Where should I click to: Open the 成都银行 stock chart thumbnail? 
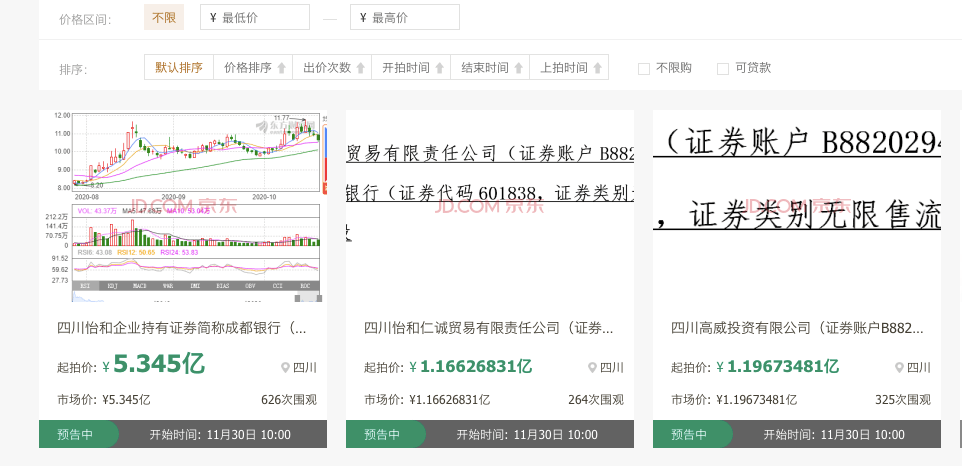pyautogui.click(x=183, y=206)
